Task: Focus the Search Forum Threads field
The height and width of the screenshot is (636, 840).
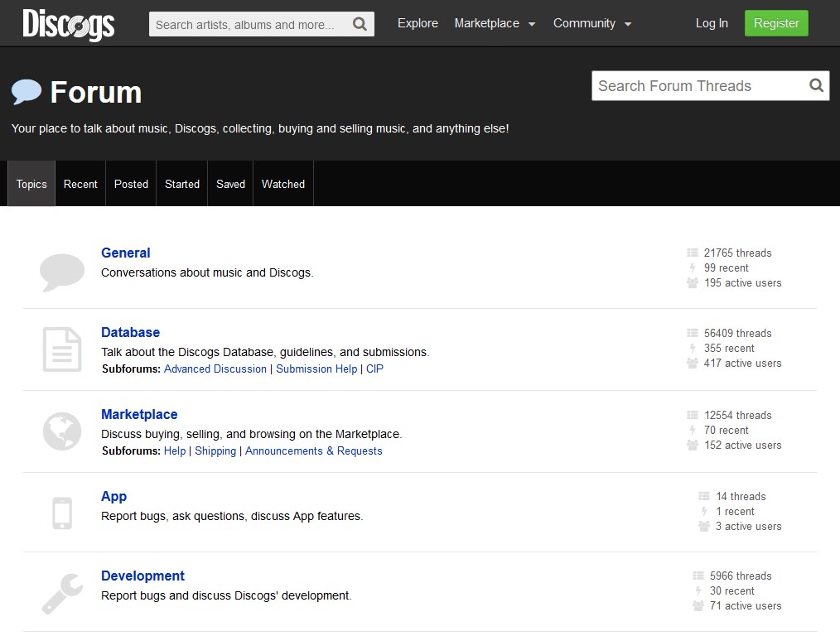Action: [698, 86]
